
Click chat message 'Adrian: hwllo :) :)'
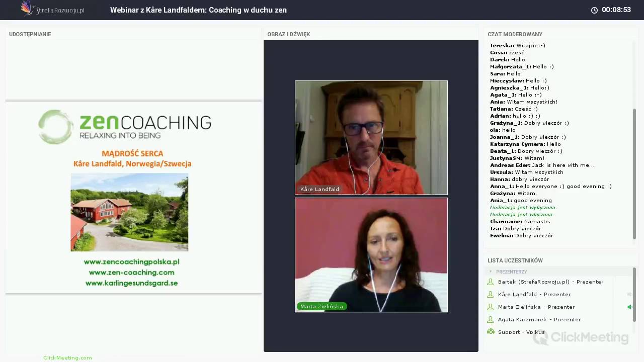(515, 116)
